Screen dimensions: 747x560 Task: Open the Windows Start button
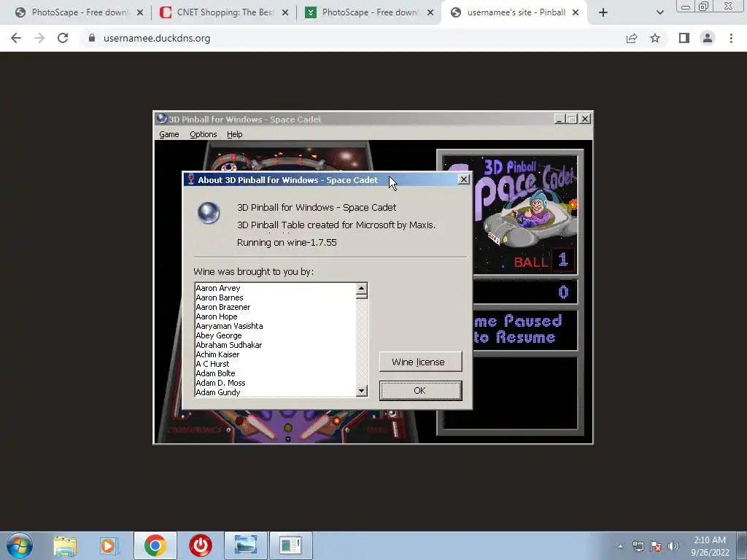[x=20, y=545]
